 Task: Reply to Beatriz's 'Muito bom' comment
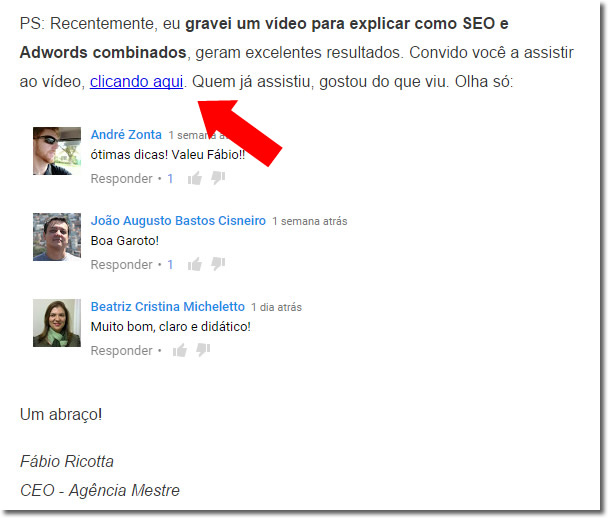(122, 353)
